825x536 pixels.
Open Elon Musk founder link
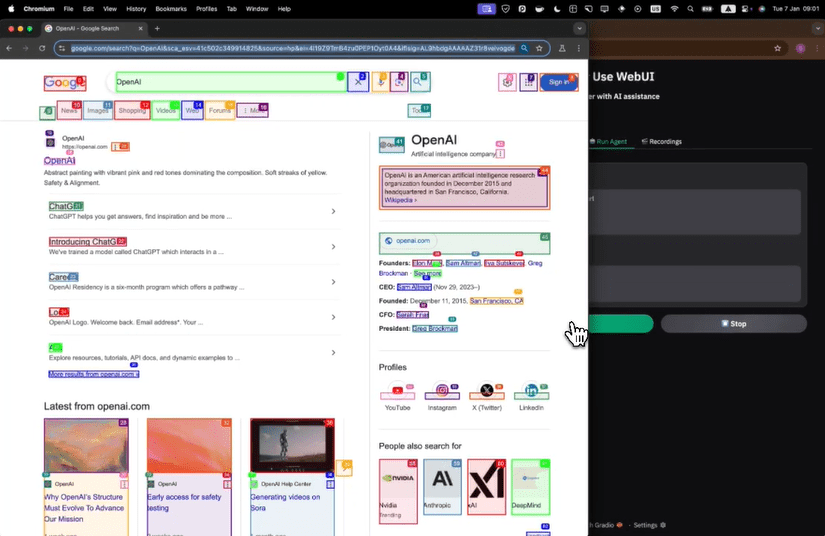(427, 263)
